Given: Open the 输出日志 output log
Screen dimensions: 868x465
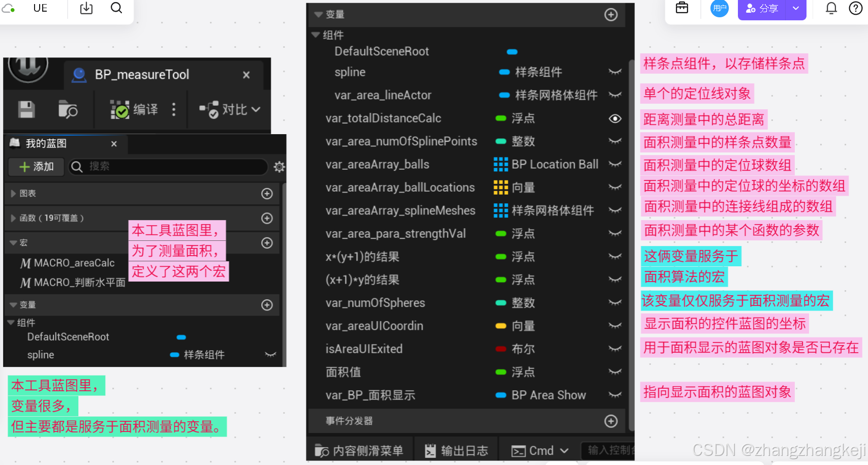Looking at the screenshot, I should [x=456, y=450].
